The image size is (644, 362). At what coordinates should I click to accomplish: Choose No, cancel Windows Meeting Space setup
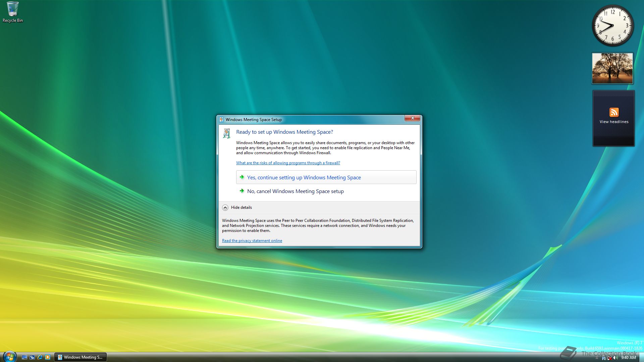pos(326,191)
